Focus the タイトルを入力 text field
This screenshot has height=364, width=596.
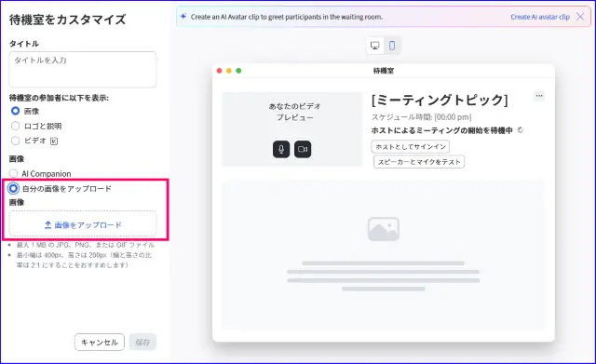83,70
